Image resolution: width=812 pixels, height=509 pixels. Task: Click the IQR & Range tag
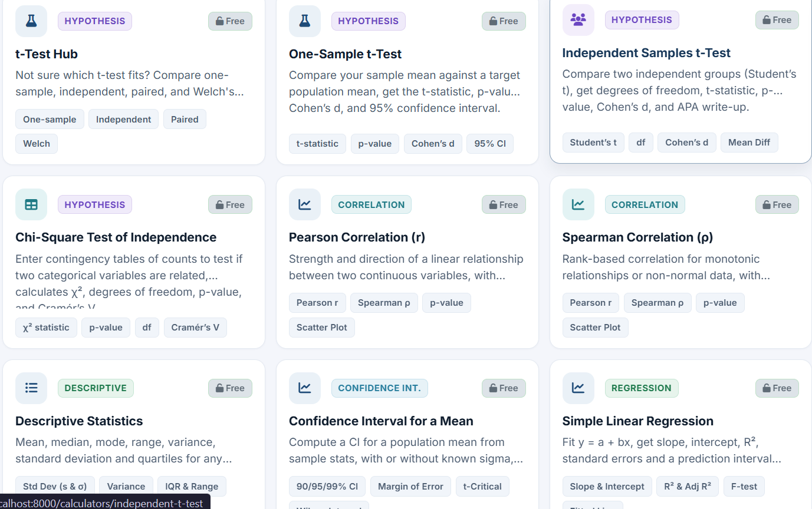192,486
